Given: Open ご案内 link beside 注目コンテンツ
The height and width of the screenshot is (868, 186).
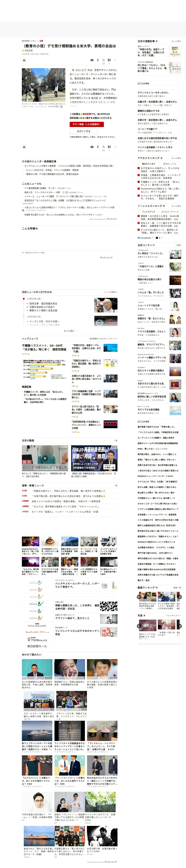Looking at the screenshot, I should pos(178,245).
